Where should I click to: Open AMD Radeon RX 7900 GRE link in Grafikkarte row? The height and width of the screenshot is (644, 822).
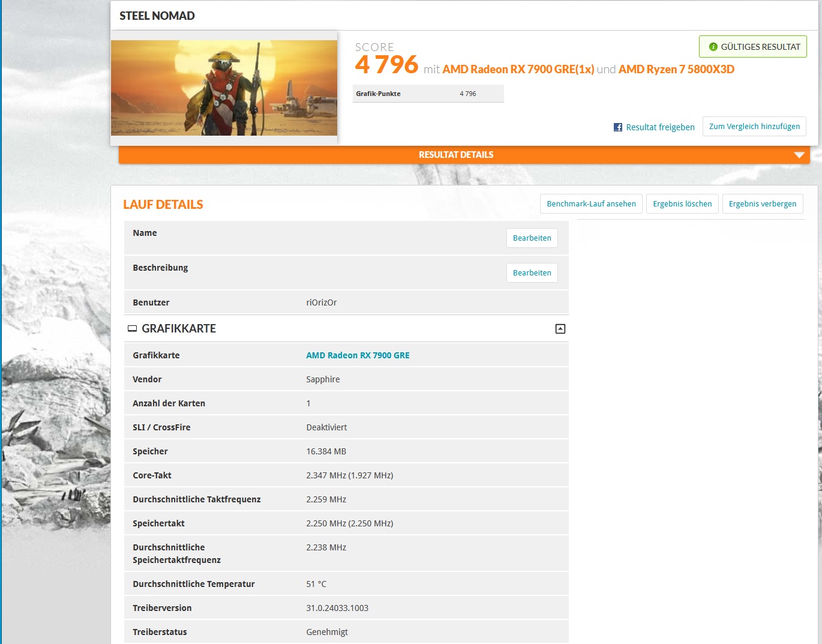click(x=358, y=355)
